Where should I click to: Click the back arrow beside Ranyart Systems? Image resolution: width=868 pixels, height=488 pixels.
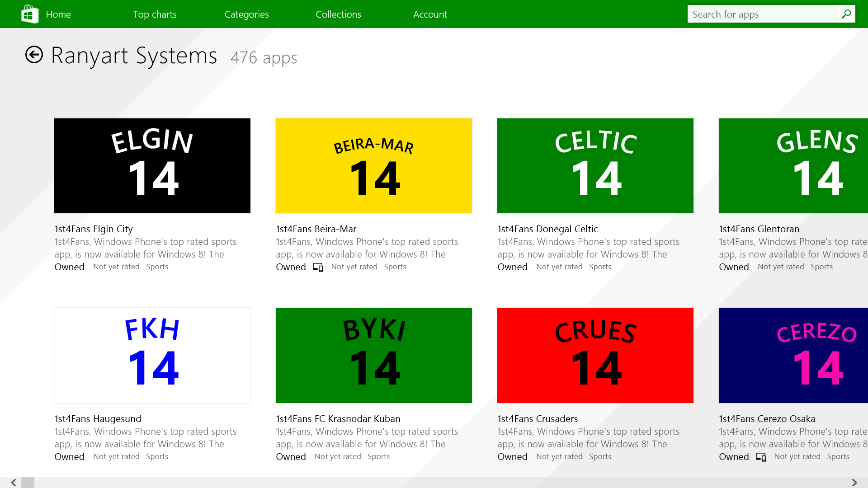pos(34,55)
